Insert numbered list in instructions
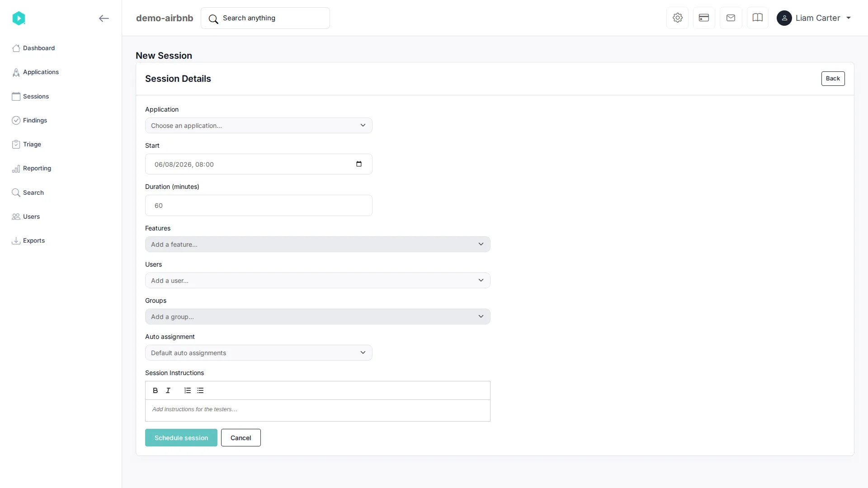The image size is (868, 488). [x=188, y=390]
